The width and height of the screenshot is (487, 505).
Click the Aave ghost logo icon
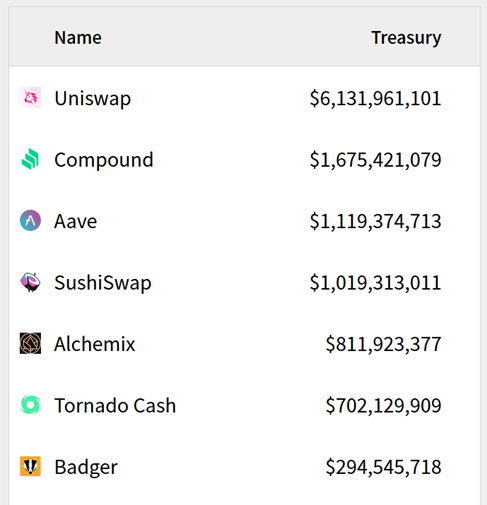(x=30, y=220)
